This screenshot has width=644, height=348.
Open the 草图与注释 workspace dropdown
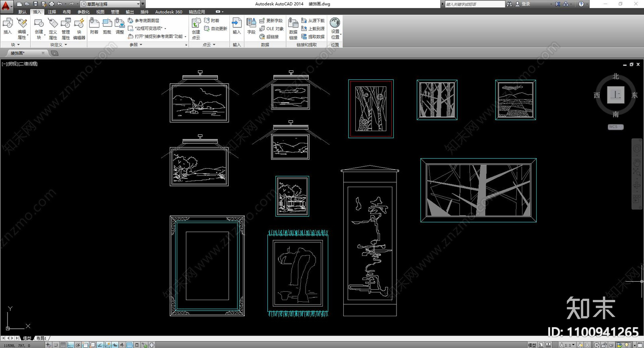tap(110, 4)
